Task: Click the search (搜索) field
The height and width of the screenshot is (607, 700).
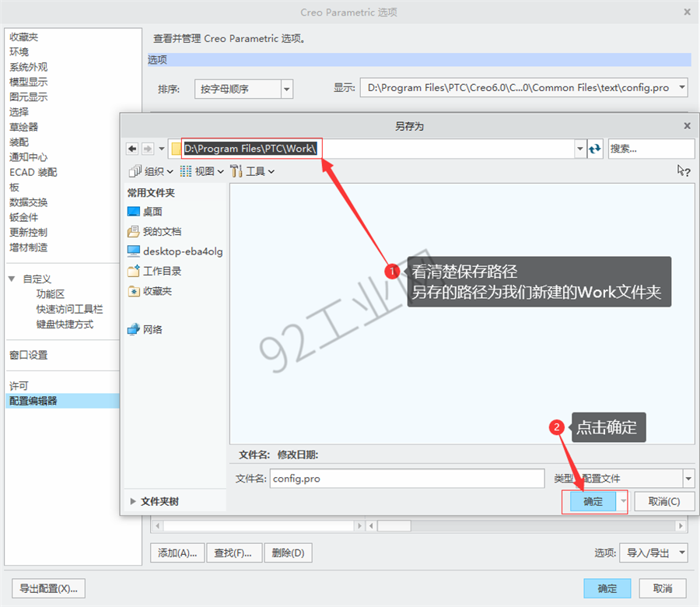Action: click(x=651, y=149)
